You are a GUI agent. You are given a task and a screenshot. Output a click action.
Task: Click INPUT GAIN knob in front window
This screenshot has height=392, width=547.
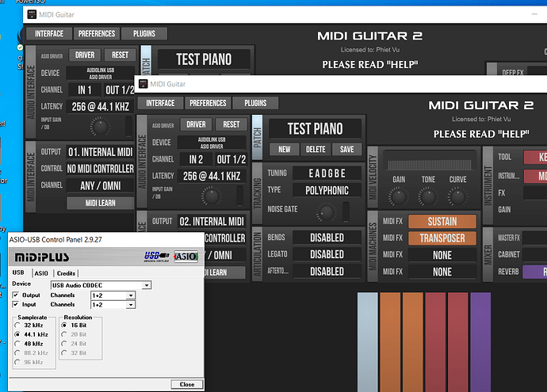tap(212, 196)
